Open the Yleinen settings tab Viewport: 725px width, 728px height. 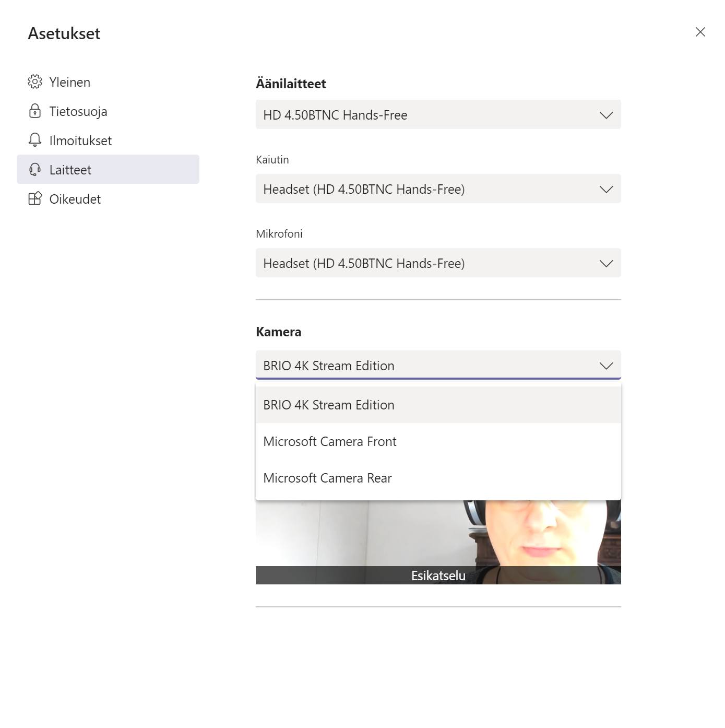click(x=70, y=82)
